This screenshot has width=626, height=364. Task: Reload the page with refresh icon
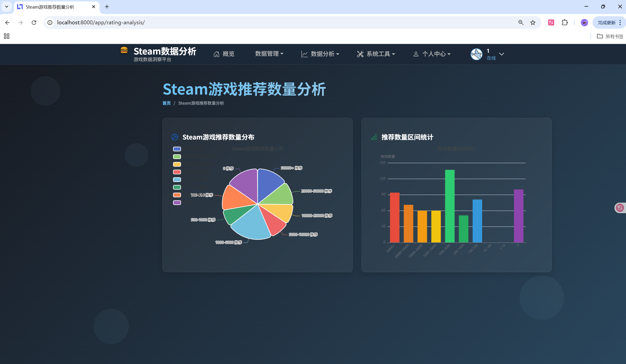tap(34, 23)
